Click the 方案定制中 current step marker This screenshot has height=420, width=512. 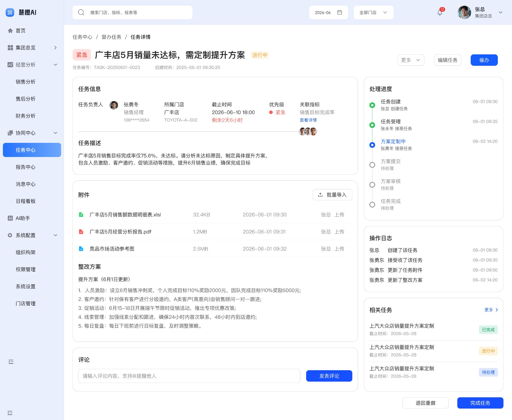tap(372, 145)
